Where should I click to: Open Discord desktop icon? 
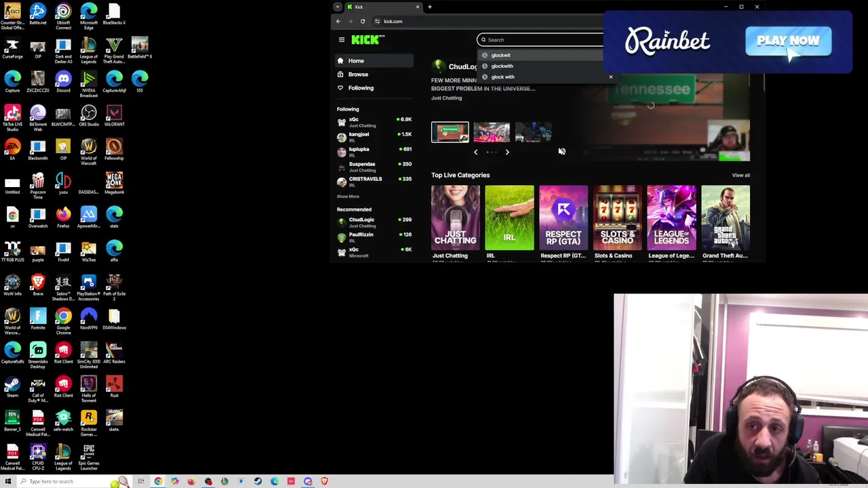[x=63, y=83]
